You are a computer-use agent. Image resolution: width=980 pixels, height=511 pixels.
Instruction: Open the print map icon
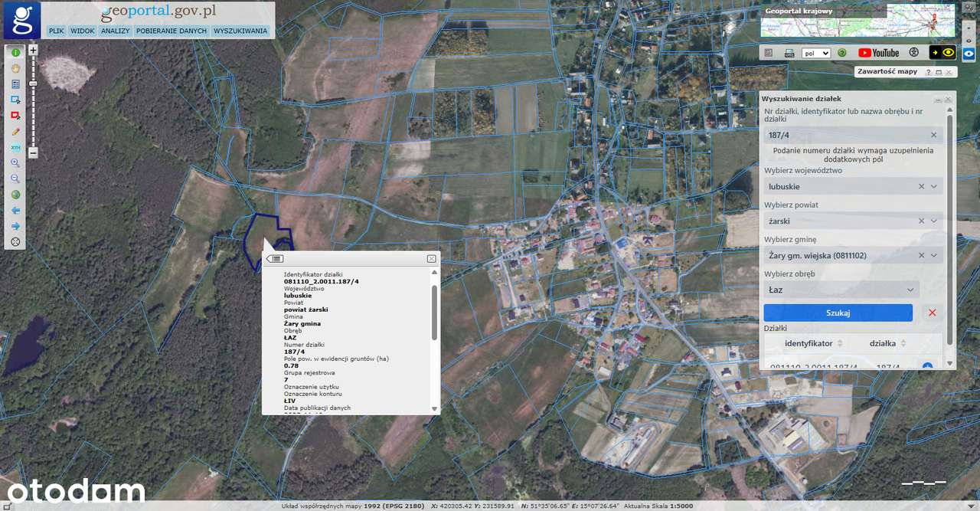click(x=789, y=53)
